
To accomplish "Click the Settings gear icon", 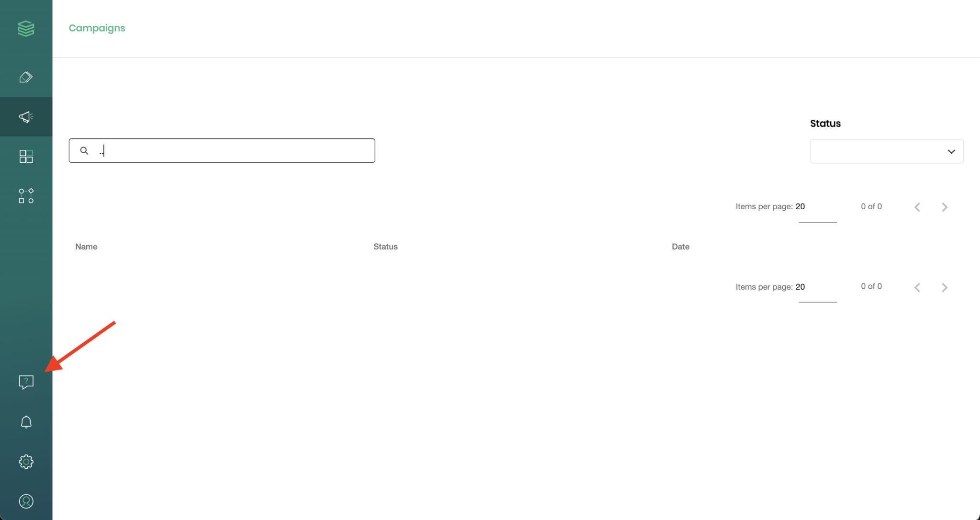I will pos(26,462).
